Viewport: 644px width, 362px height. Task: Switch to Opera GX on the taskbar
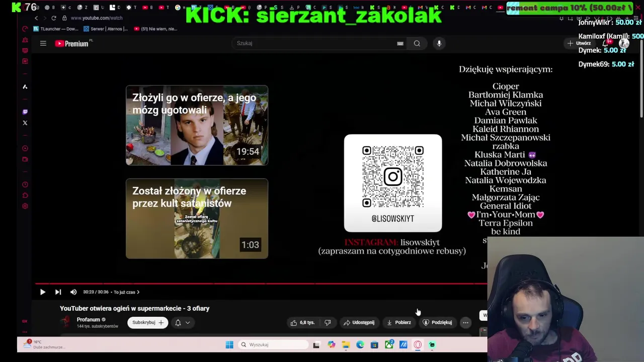click(x=418, y=345)
